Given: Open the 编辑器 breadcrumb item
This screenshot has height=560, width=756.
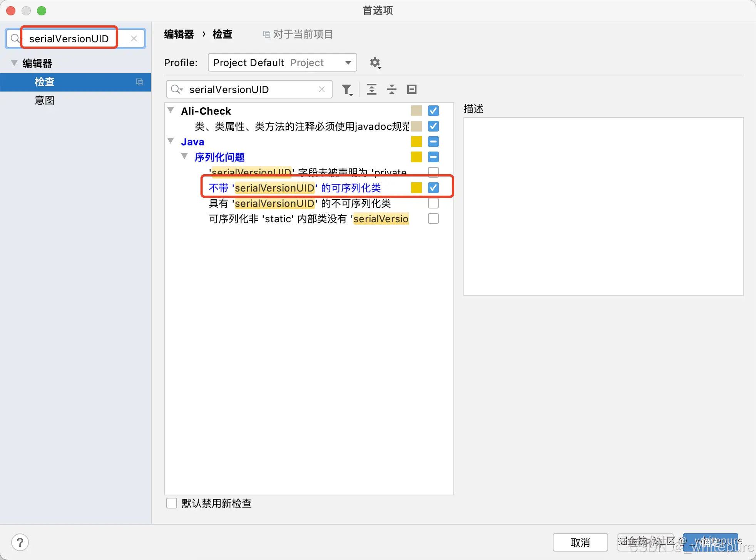Looking at the screenshot, I should [179, 34].
